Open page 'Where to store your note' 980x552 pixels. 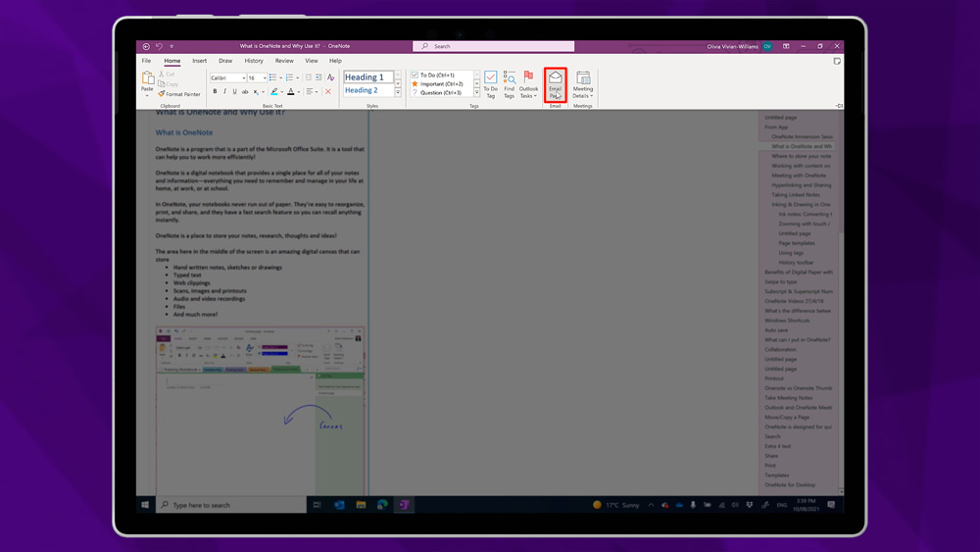coord(801,156)
